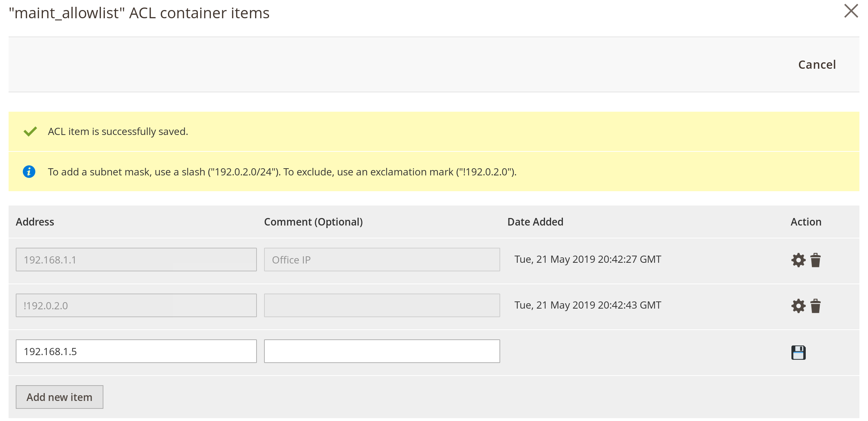Focus the 192.168.1.5 address input

[x=136, y=351]
